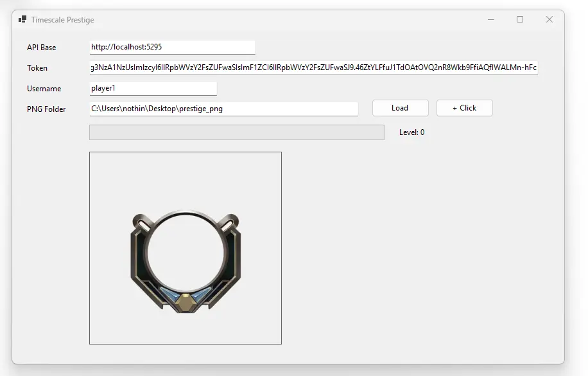Click the Level: 0 label

coord(411,132)
